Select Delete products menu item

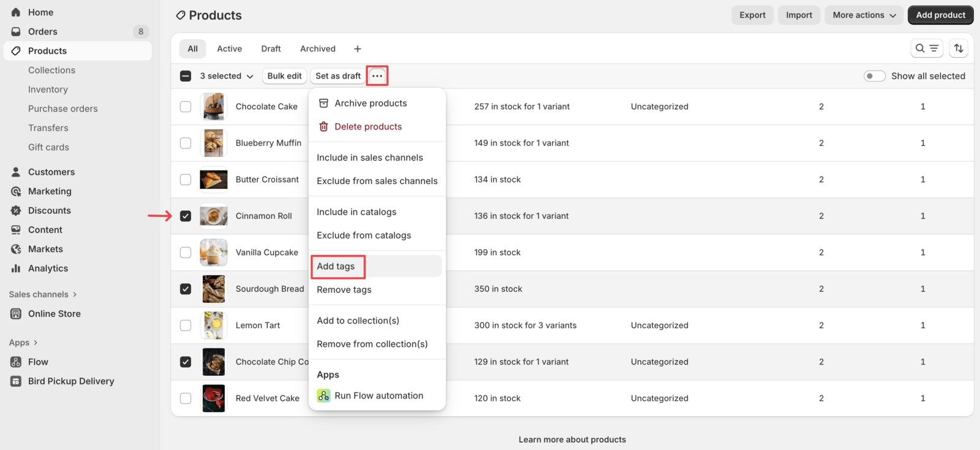coord(377,127)
